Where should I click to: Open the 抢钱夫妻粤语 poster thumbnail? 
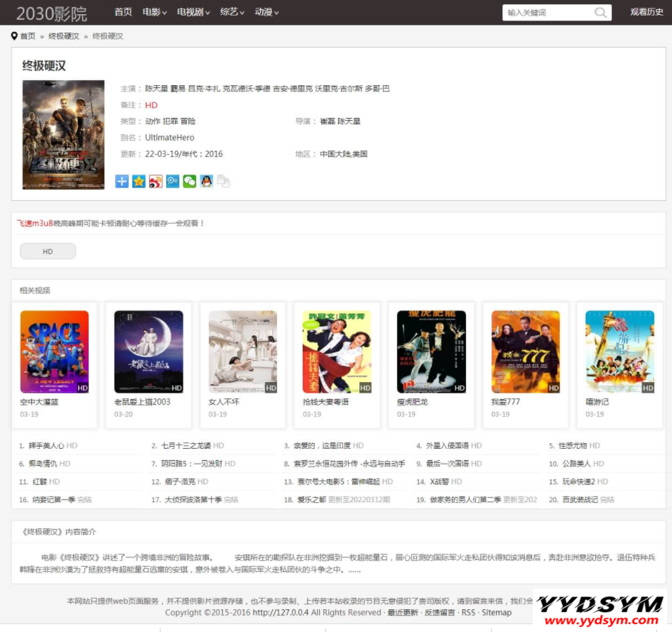(x=337, y=352)
